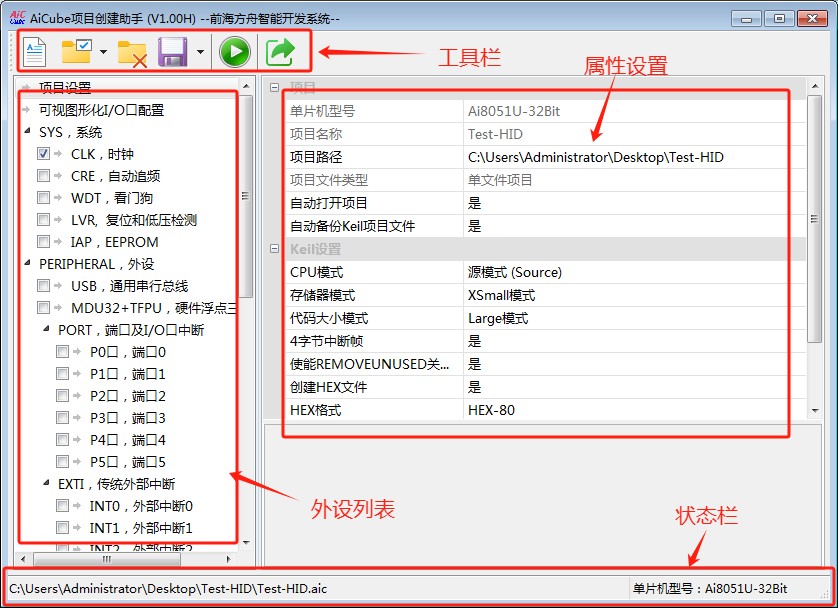
Task: Collapse the 项目 property group
Action: pos(274,88)
